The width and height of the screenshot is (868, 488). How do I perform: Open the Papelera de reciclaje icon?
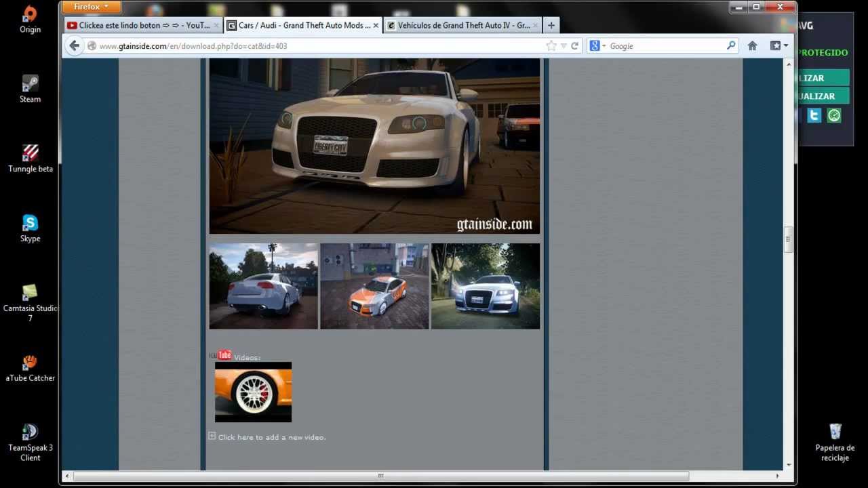835,443
